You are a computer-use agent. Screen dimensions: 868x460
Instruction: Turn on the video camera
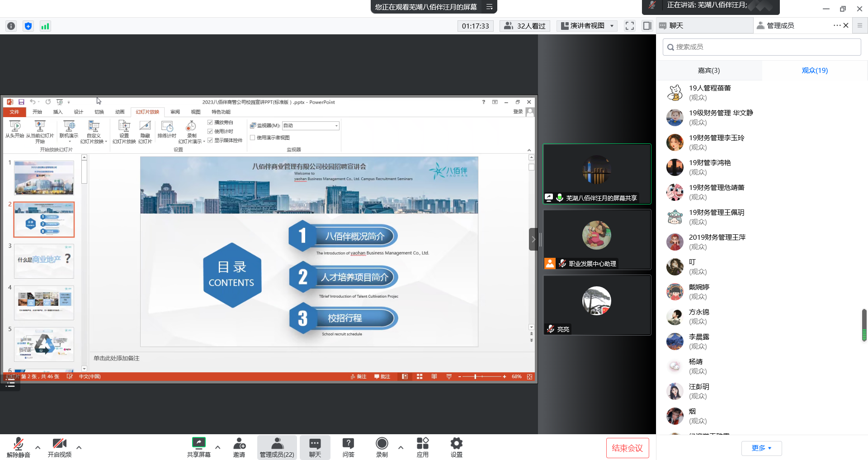(59, 443)
